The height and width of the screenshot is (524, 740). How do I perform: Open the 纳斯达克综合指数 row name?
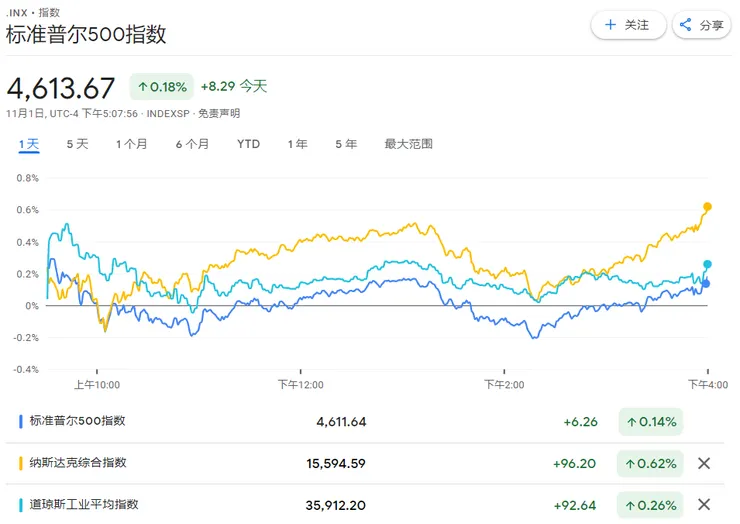coord(78,463)
